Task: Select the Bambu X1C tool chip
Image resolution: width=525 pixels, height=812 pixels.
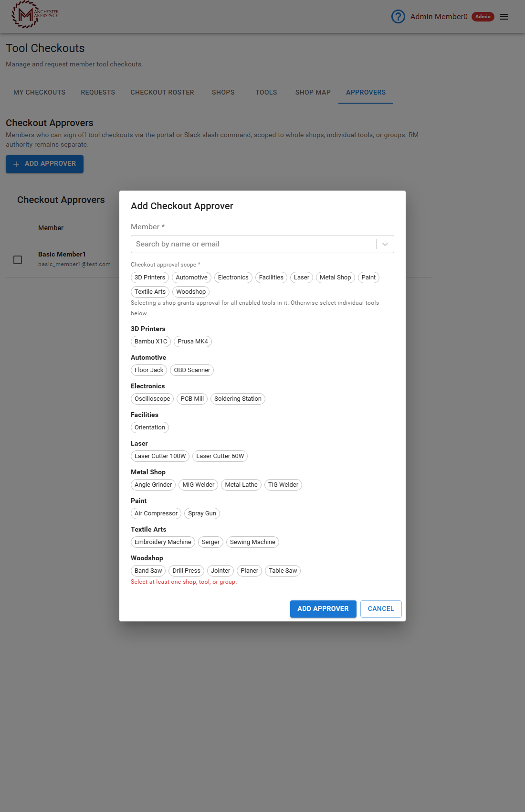Action: point(151,342)
